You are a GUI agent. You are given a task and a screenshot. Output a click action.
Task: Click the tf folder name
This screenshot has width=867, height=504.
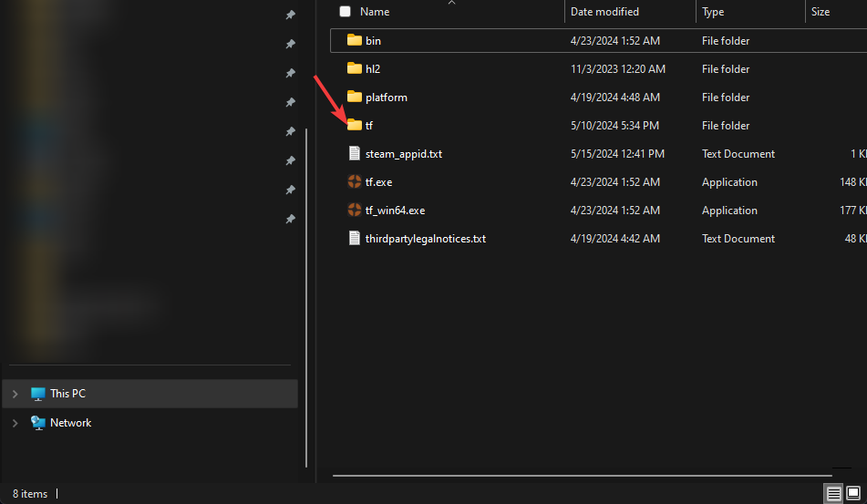pyautogui.click(x=369, y=126)
